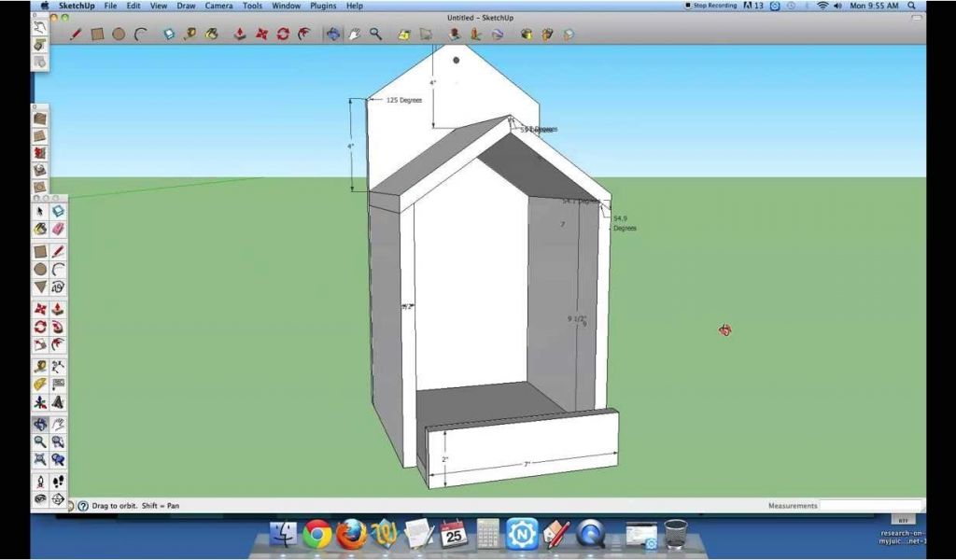Select the Eraser tool in left palette
Viewport: 956px width, 560px height.
pos(58,230)
